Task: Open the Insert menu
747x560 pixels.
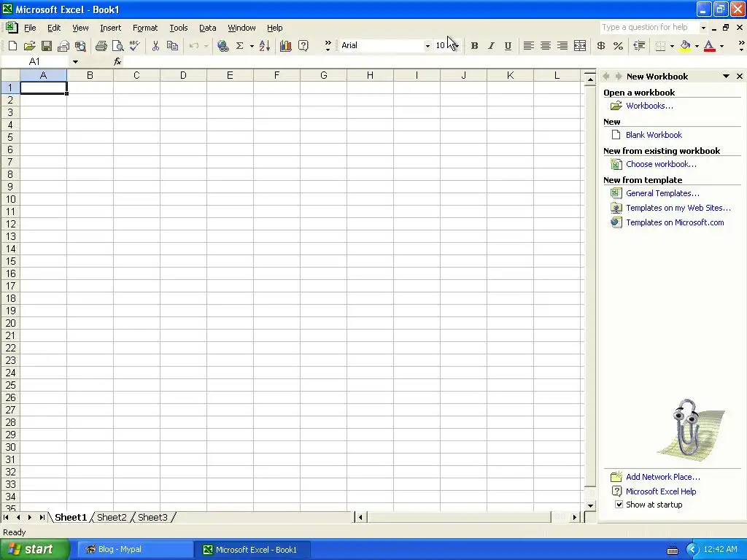Action: tap(111, 28)
